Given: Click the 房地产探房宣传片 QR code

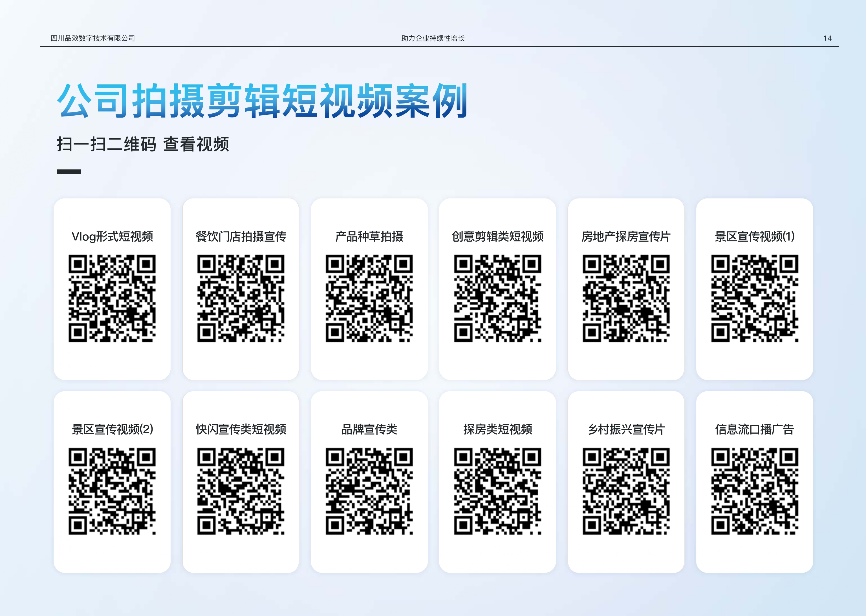Looking at the screenshot, I should click(626, 298).
